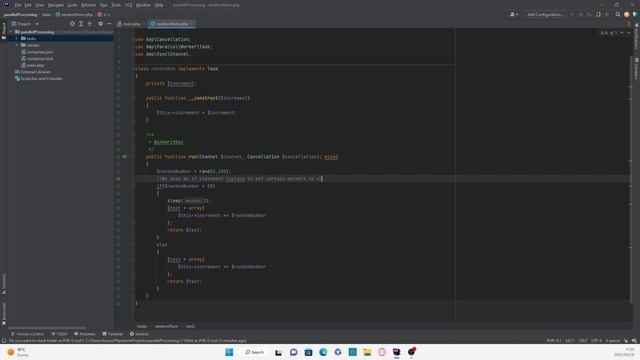The height and width of the screenshot is (360, 640).
Task: Open the Version Control tool window
Action: click(27, 334)
